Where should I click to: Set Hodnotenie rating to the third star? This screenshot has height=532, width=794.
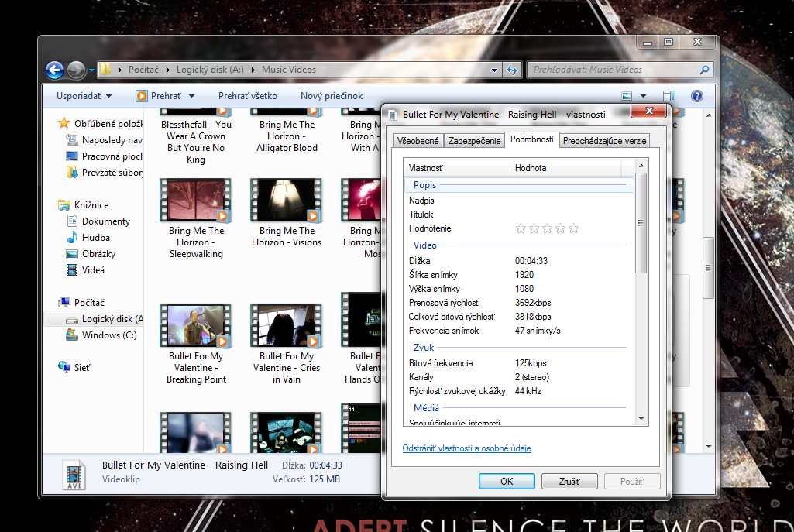548,228
